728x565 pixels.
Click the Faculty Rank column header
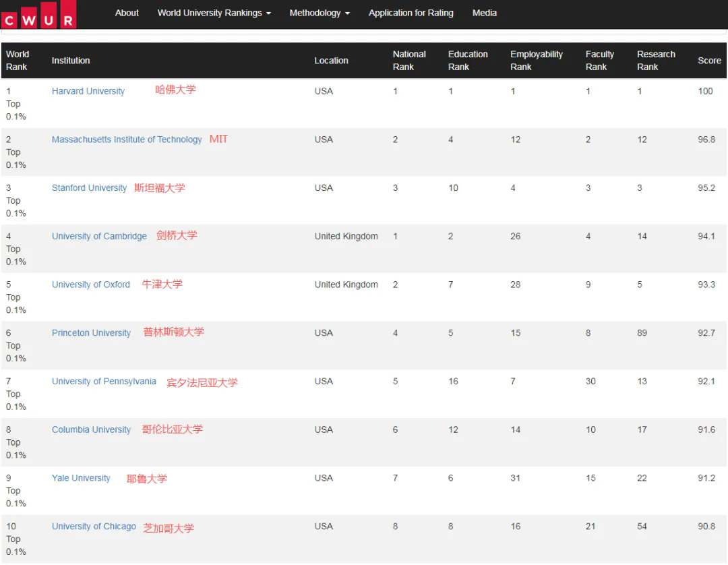pyautogui.click(x=599, y=61)
